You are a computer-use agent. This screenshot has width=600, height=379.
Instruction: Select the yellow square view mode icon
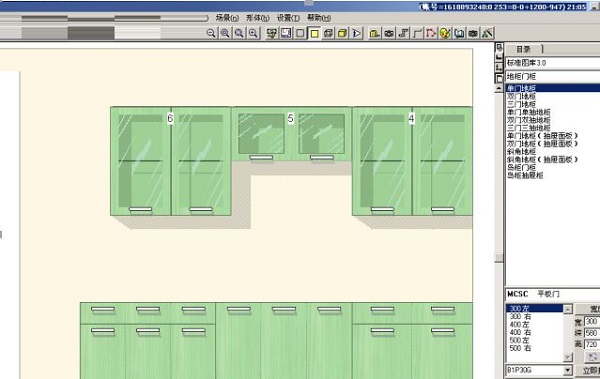coord(314,33)
